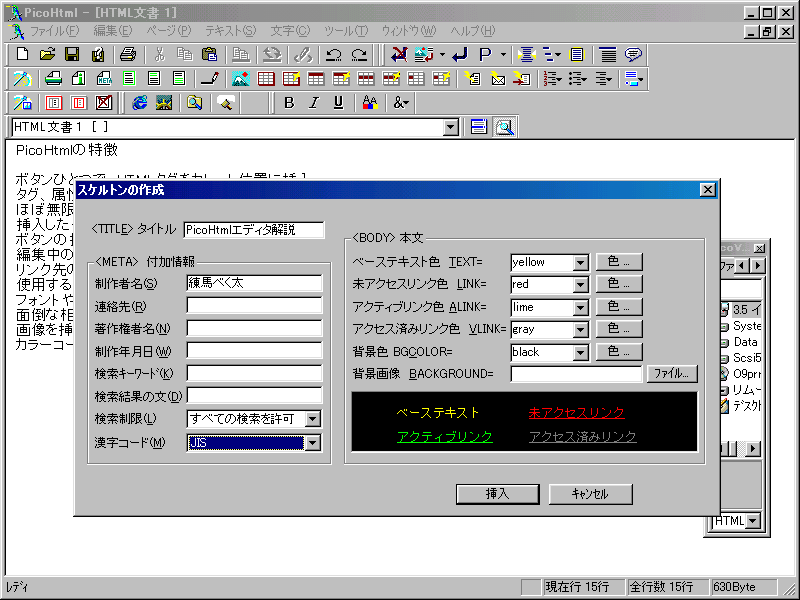This screenshot has height=600, width=800.
Task: Click the 連絡先 input field
Action: tap(254, 306)
